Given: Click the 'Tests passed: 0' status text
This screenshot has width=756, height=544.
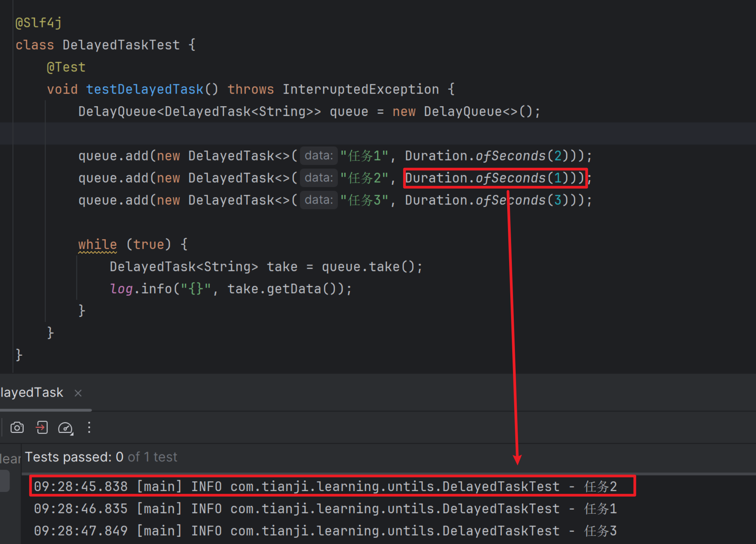Looking at the screenshot, I should [74, 457].
